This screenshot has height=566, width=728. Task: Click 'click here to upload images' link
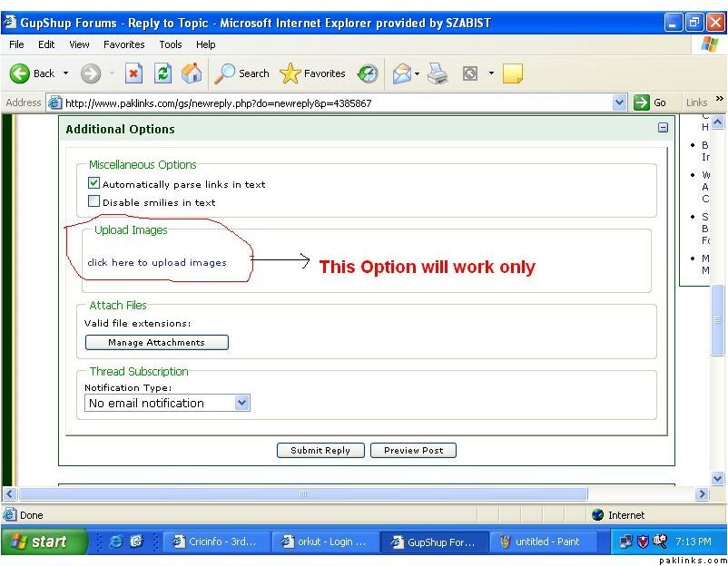(157, 262)
